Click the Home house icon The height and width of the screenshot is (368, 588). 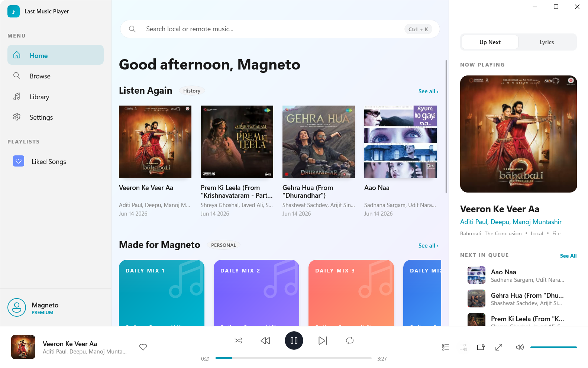coord(17,55)
